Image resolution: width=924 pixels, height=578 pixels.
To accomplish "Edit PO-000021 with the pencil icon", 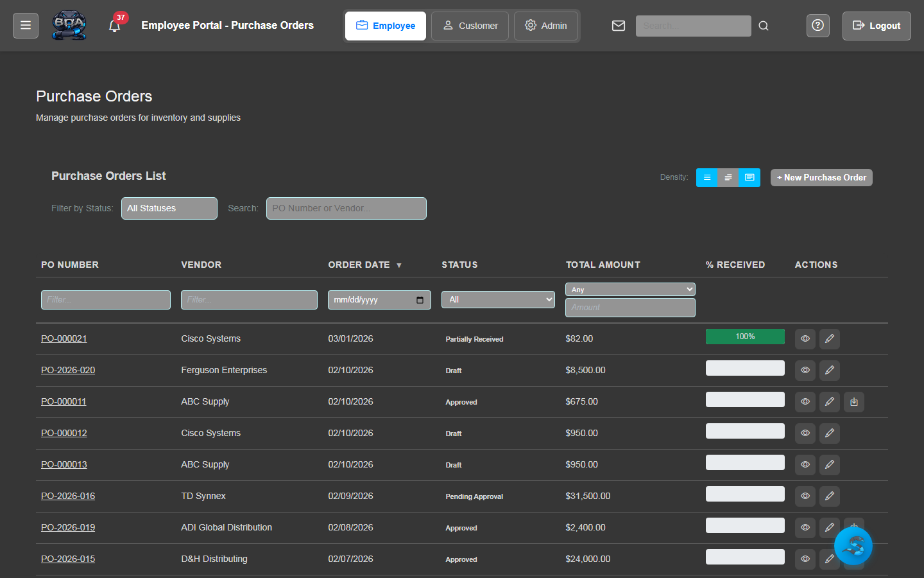I will (x=829, y=339).
